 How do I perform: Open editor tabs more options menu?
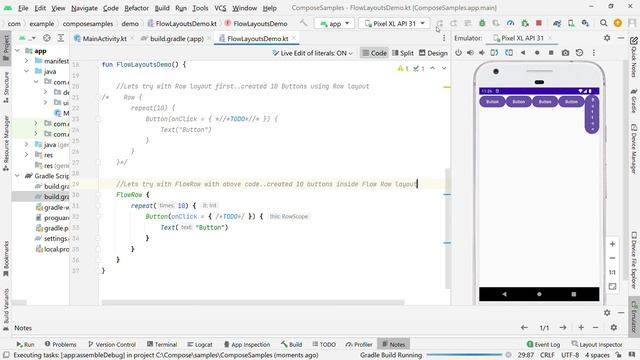pyautogui.click(x=444, y=38)
